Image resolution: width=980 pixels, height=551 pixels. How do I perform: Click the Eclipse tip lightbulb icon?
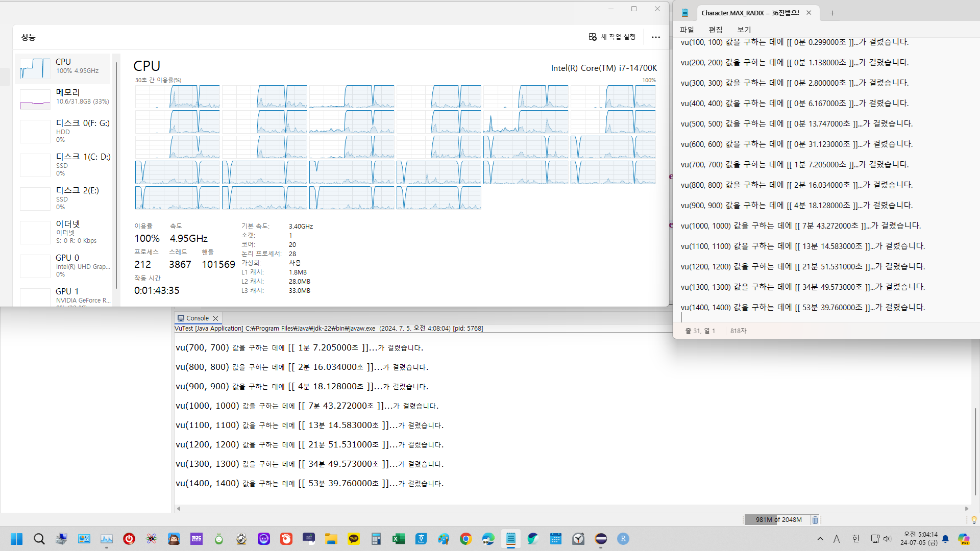click(x=974, y=520)
